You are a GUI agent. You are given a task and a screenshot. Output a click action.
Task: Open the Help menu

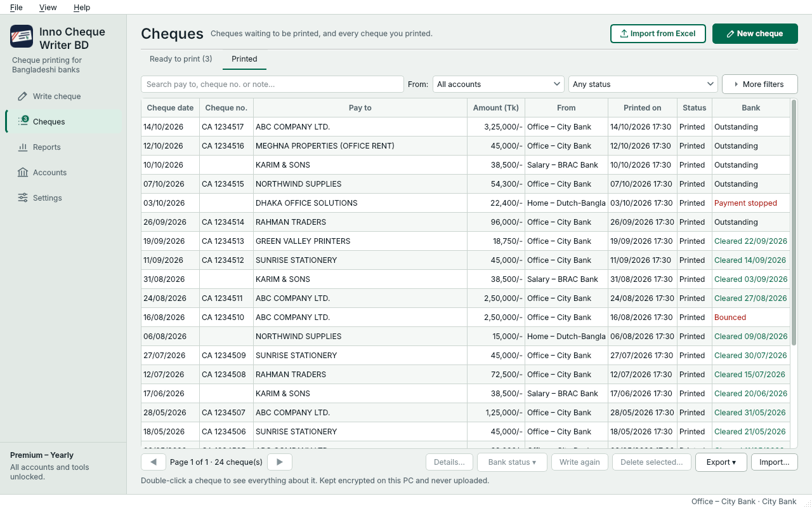tap(82, 8)
